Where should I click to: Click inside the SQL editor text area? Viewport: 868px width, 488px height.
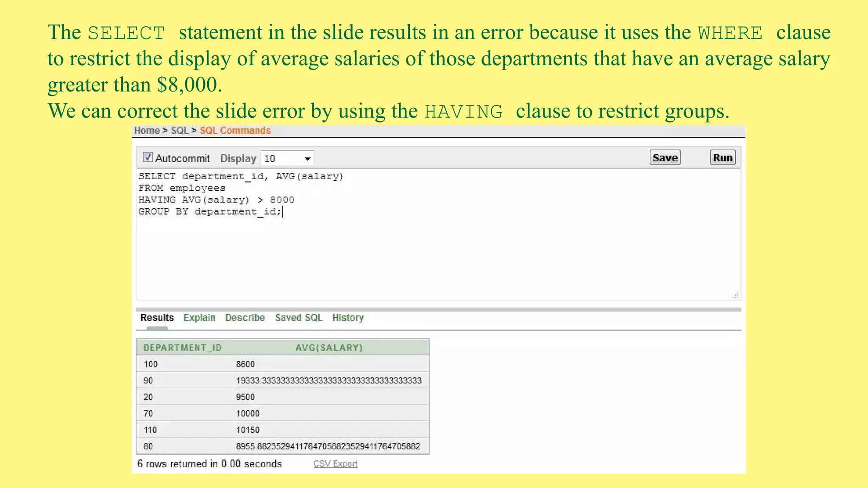coord(438,234)
